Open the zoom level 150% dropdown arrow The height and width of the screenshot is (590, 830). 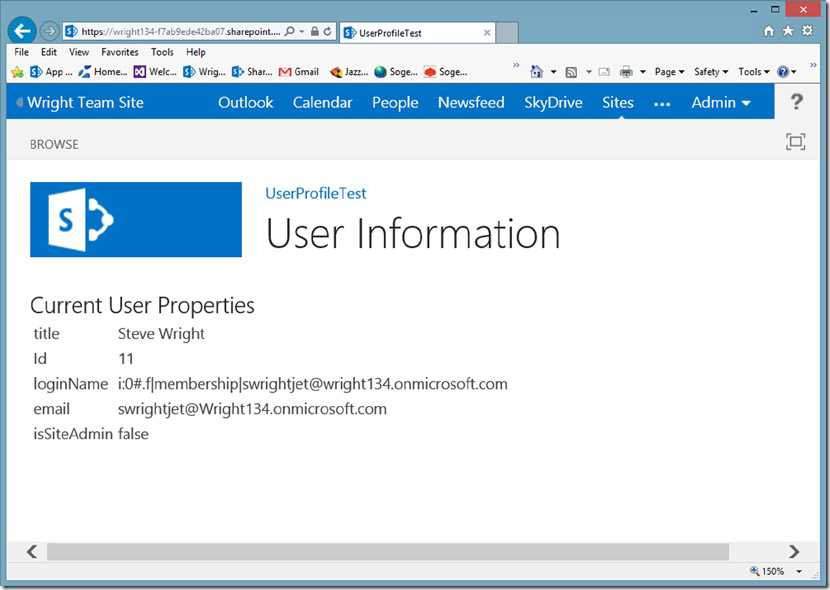click(x=799, y=571)
